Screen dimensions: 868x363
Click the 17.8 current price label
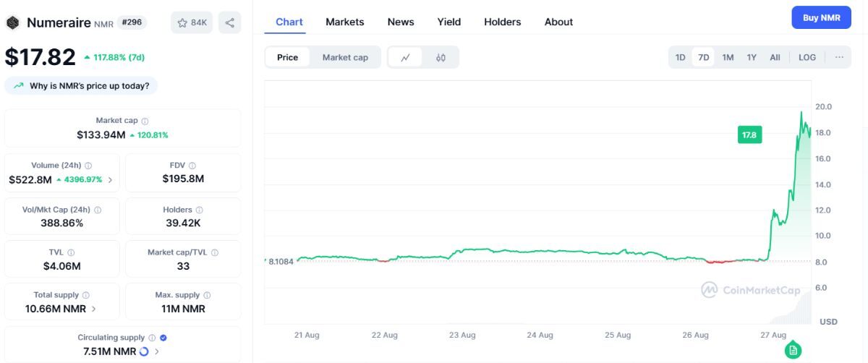click(749, 134)
